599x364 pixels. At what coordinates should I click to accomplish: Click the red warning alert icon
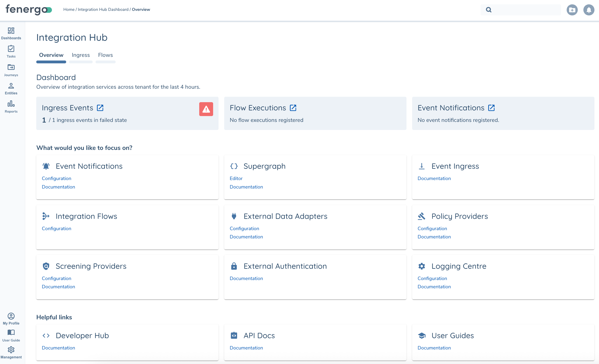tap(206, 109)
